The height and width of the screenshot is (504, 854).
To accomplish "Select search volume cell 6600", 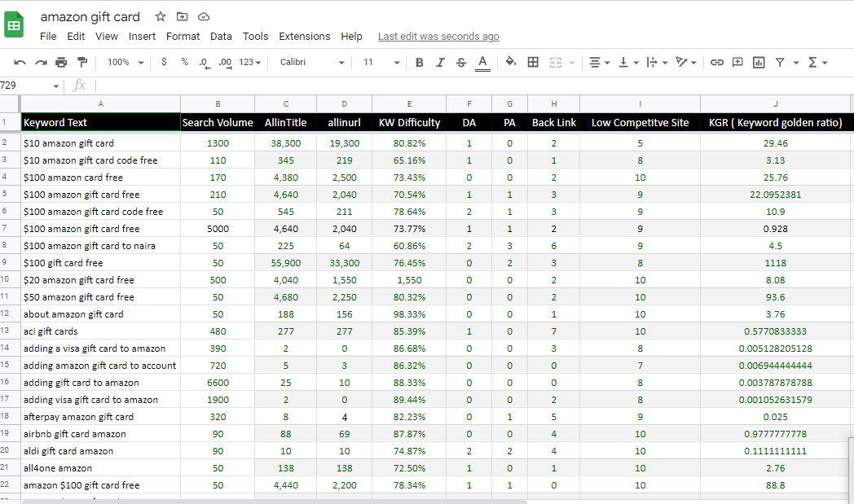I will click(x=218, y=383).
